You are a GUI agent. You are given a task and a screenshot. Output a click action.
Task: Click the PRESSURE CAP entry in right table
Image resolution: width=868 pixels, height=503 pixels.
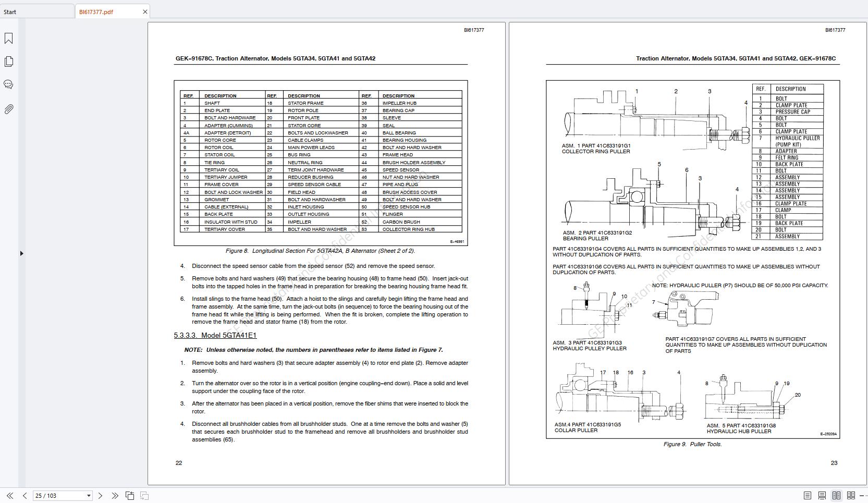tap(792, 112)
